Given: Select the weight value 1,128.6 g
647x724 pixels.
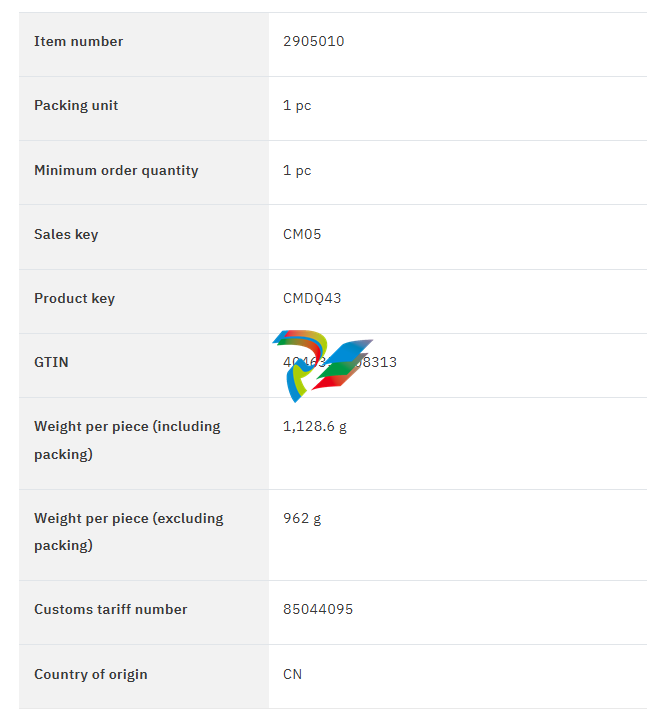Looking at the screenshot, I should coord(315,426).
